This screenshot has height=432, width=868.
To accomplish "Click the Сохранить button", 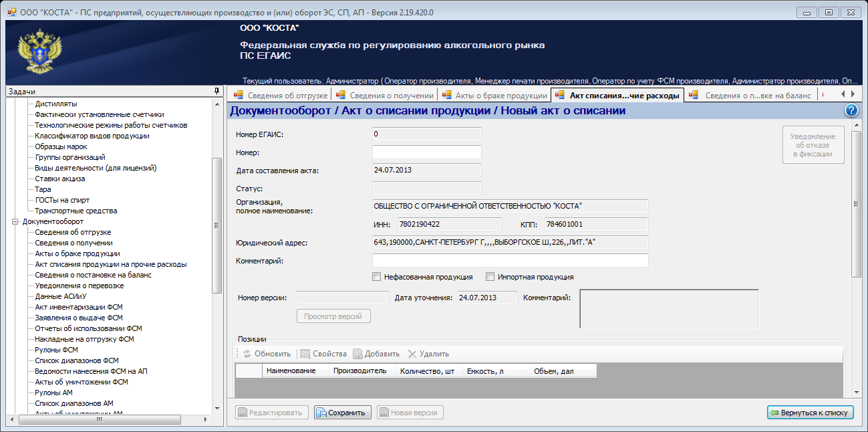I will [x=343, y=413].
